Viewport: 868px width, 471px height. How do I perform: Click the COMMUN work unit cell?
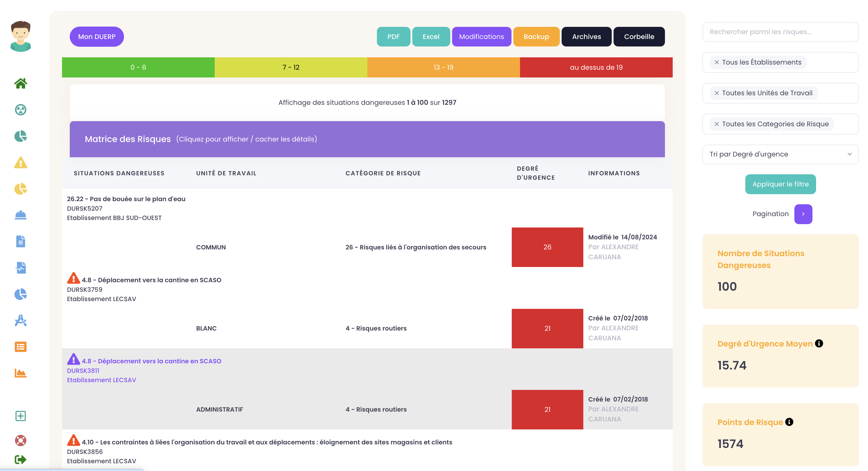(211, 247)
